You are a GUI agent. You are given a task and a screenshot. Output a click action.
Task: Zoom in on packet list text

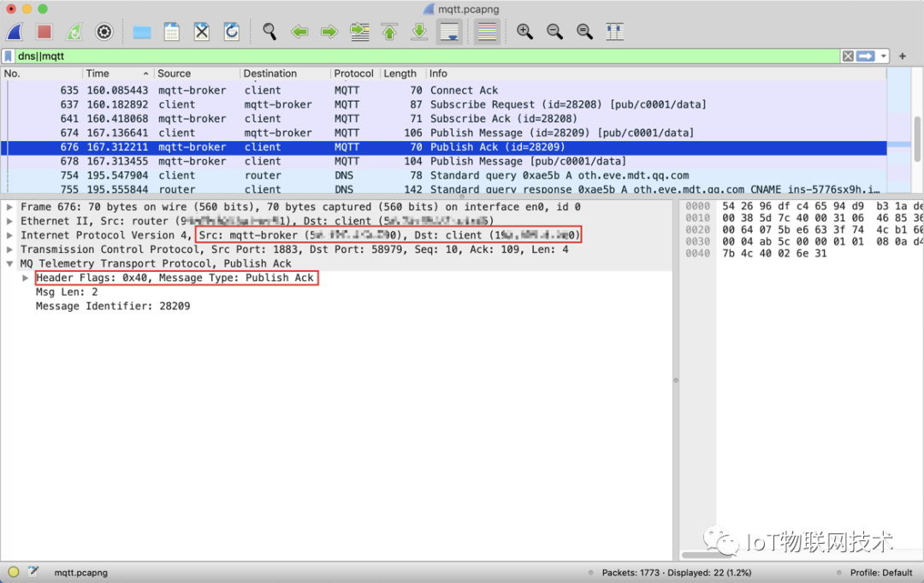click(524, 32)
